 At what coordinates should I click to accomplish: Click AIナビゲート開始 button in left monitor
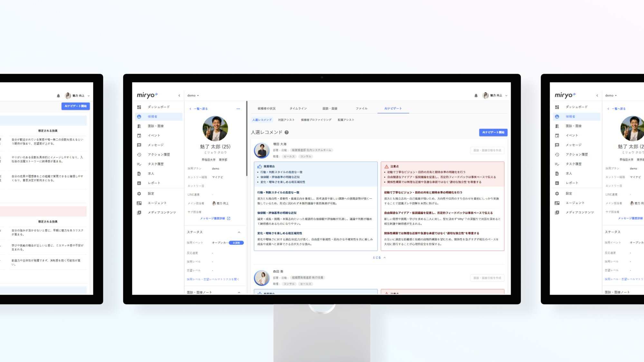[x=76, y=106]
